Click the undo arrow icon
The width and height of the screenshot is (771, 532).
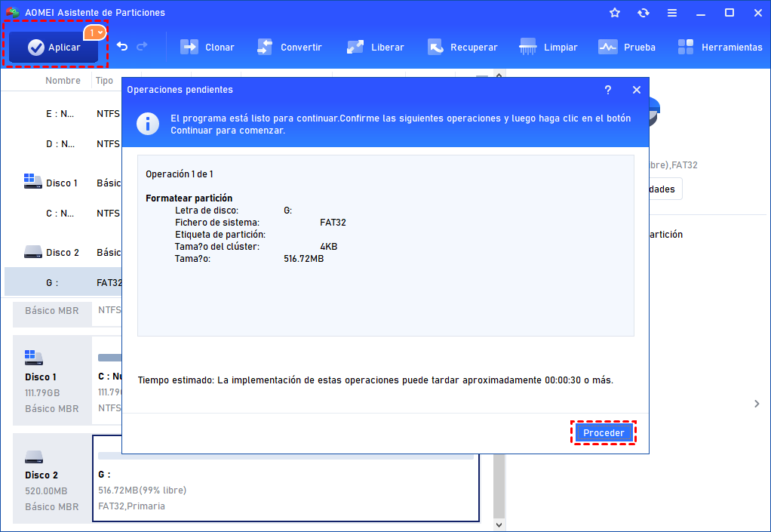(x=122, y=47)
